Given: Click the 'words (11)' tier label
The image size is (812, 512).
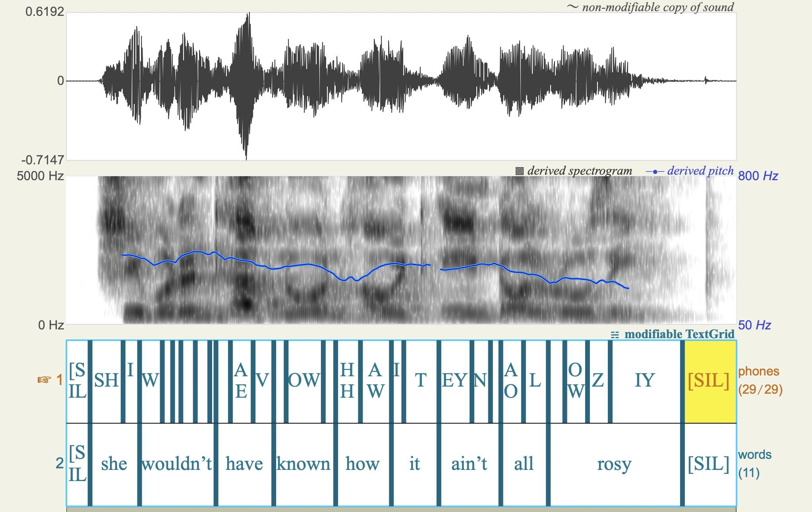Looking at the screenshot, I should coord(755,464).
